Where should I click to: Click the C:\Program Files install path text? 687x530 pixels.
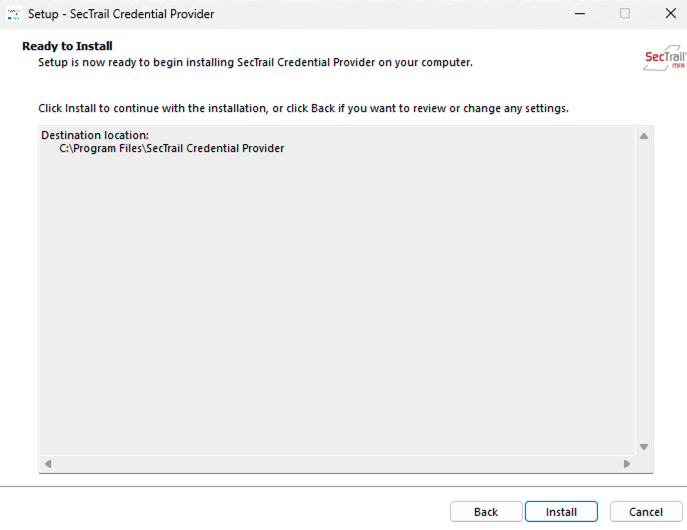click(x=172, y=149)
